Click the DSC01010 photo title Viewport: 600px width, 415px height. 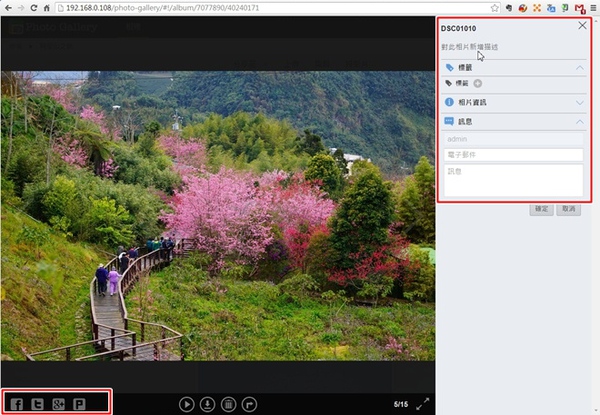point(458,28)
